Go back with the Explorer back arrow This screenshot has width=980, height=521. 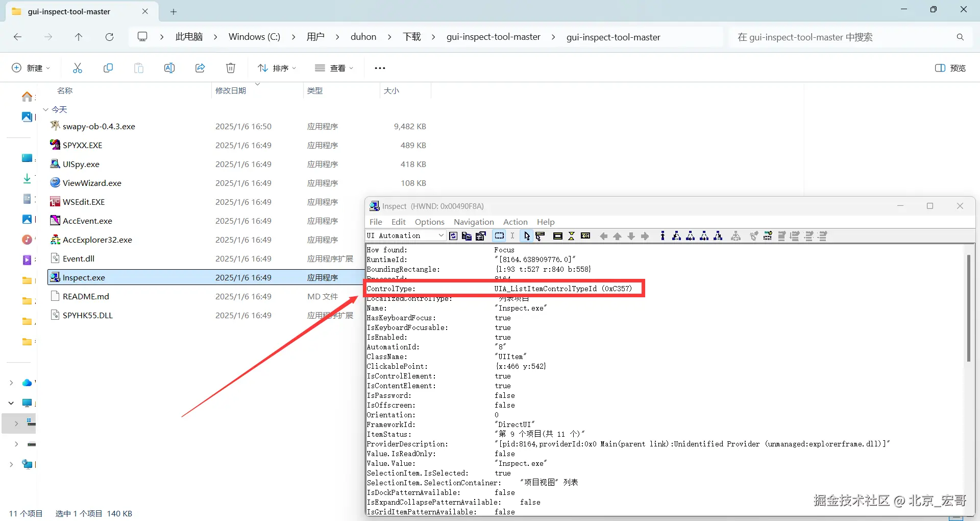tap(17, 37)
